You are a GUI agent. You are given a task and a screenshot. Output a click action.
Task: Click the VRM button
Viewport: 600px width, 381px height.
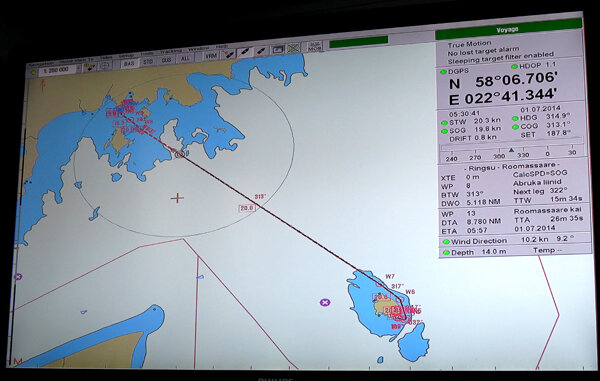click(210, 56)
